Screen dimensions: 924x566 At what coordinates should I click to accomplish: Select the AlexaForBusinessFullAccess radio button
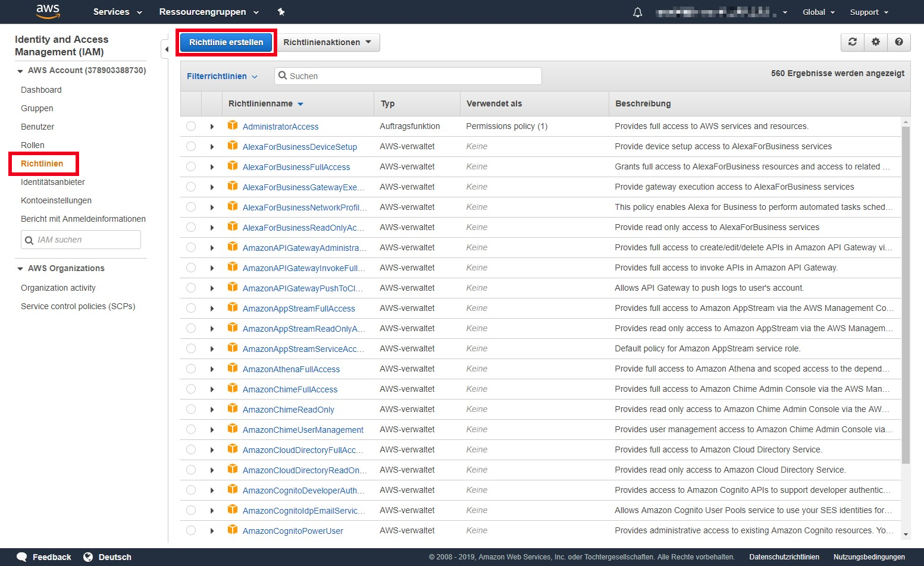(191, 166)
